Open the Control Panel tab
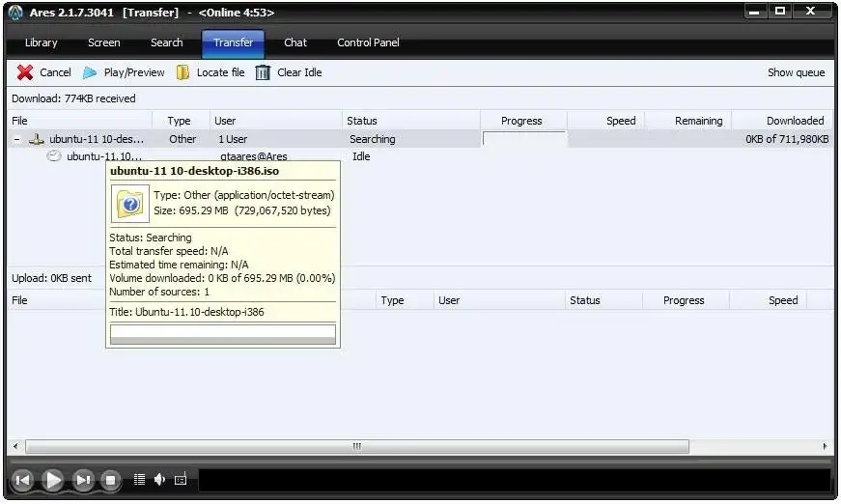 tap(368, 42)
